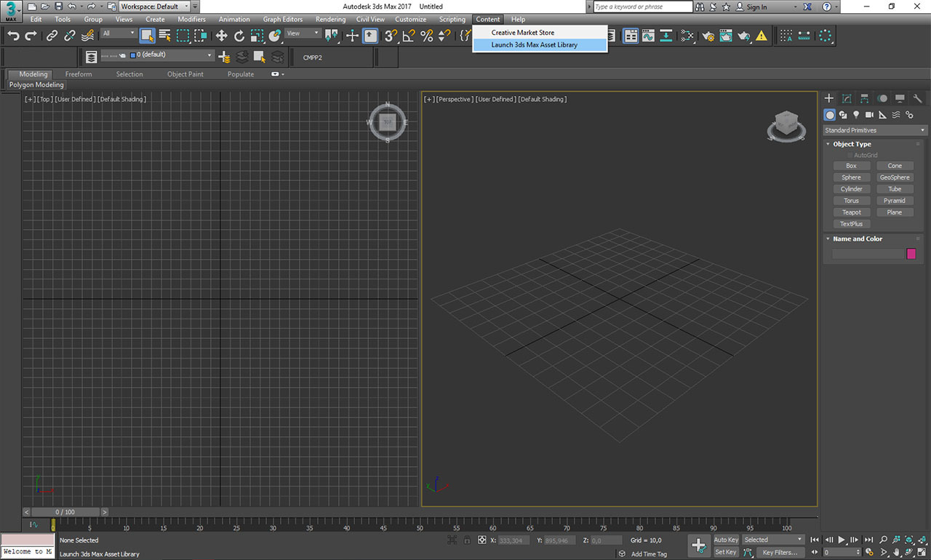Open the 0 (default) layer dropdown

point(156,55)
